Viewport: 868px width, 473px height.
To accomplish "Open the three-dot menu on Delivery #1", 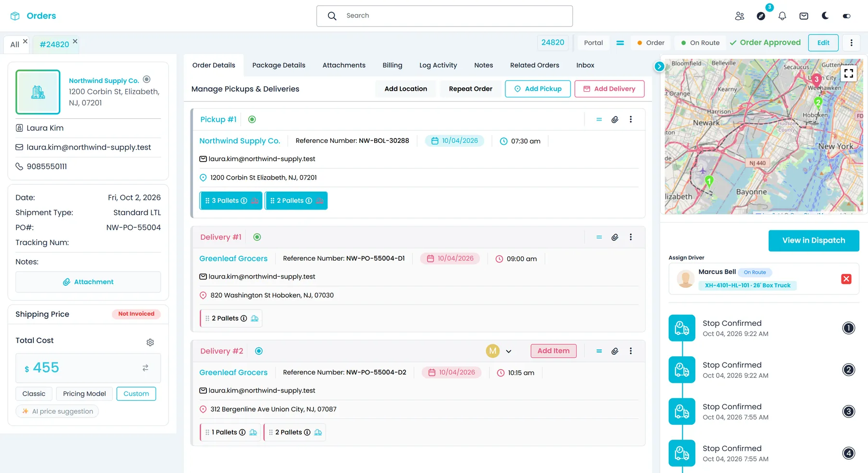I will point(631,237).
